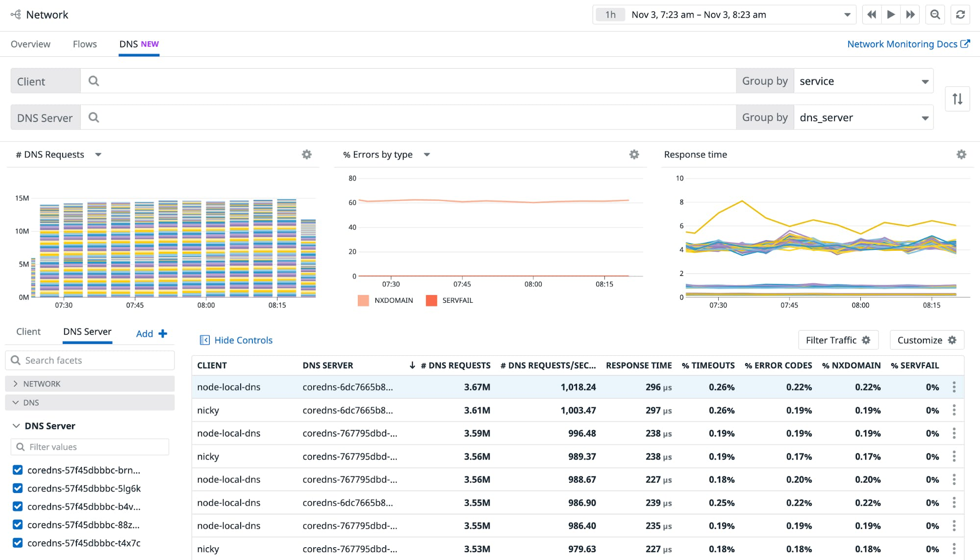Open the Network Monitoring Docs link
This screenshot has width=980, height=560.
click(902, 44)
